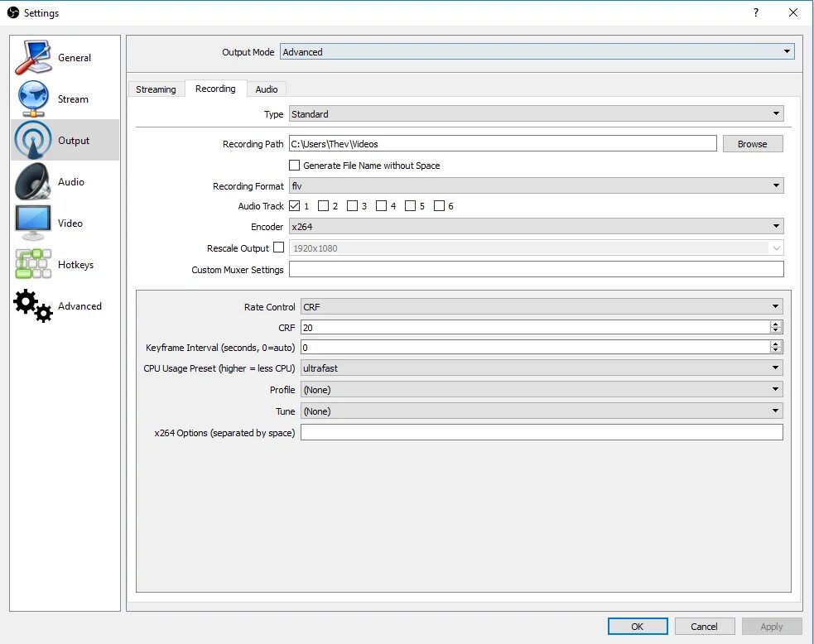Close the Settings window

(793, 12)
